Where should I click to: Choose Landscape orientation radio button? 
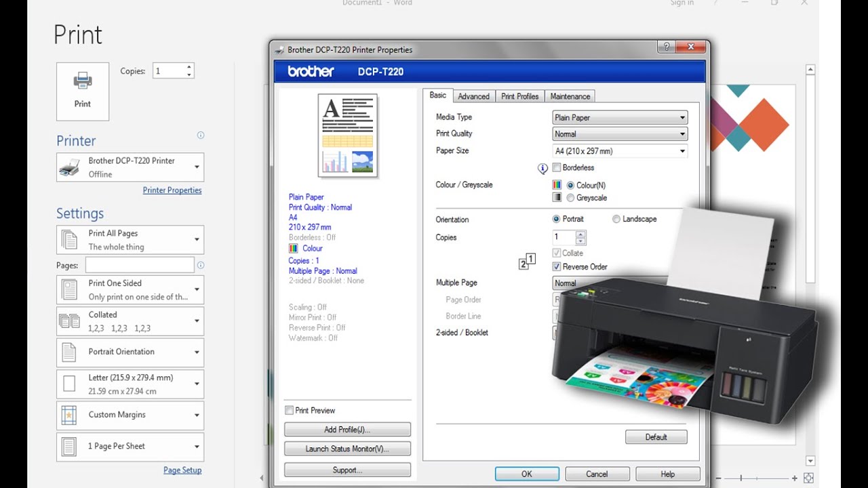(x=616, y=219)
